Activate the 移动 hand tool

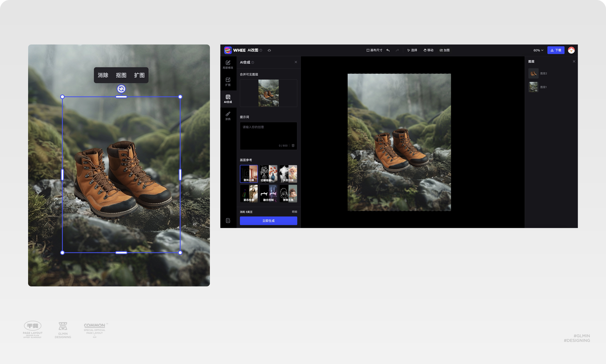(x=428, y=50)
